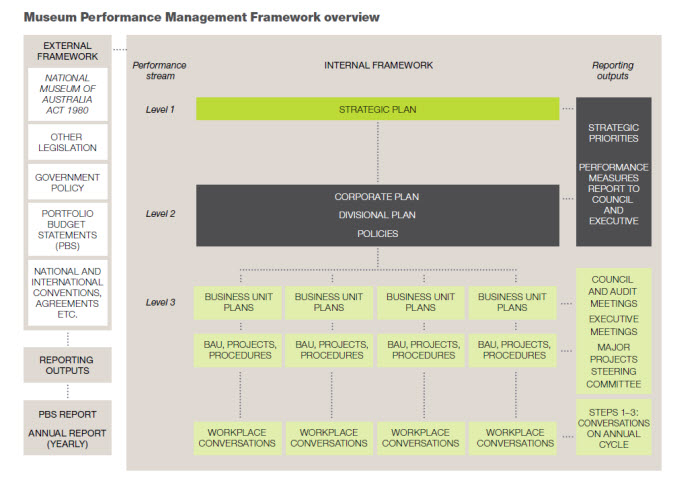This screenshot has width=685, height=484.
Task: Select the 'OTHER LEGISLATION' box
Action: [67, 142]
